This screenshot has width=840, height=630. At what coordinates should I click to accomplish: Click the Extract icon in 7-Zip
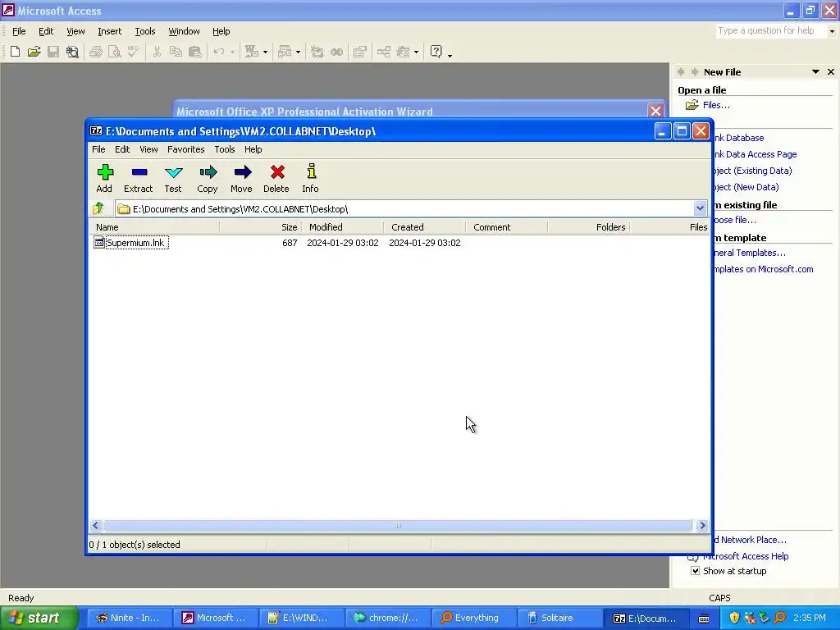(x=139, y=172)
